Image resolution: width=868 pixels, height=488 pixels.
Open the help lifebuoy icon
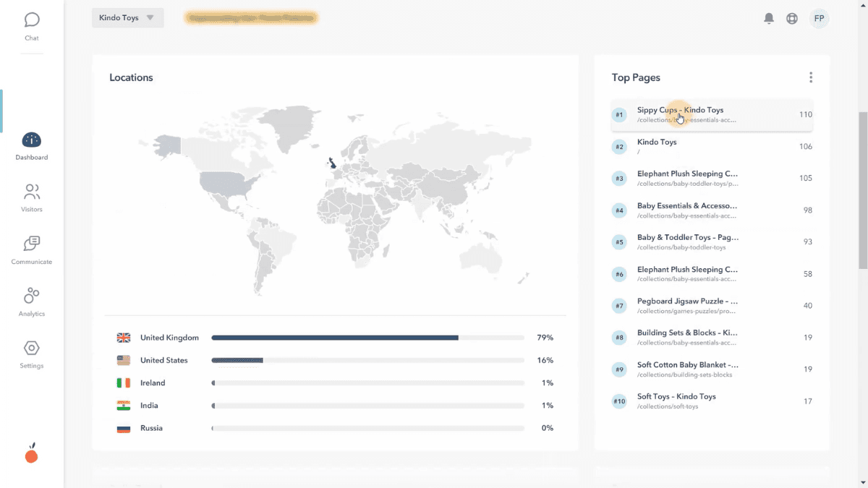pos(792,19)
